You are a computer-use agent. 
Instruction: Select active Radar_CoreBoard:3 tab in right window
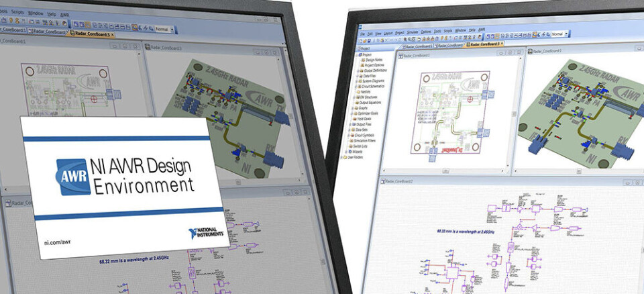[482, 44]
